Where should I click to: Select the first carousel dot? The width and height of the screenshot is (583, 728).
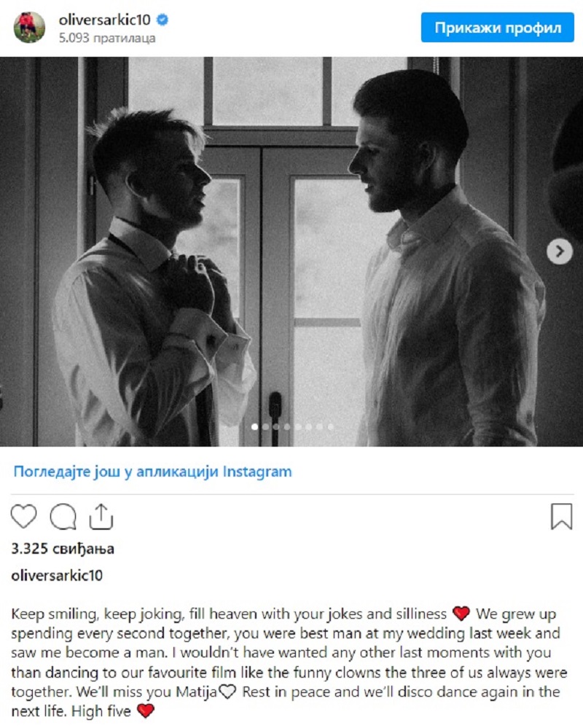255,427
